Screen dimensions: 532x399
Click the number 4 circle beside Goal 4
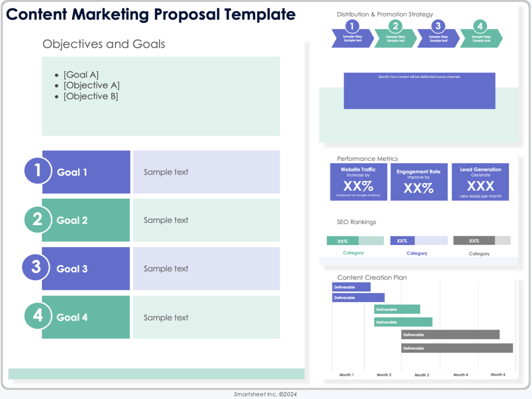click(x=38, y=315)
